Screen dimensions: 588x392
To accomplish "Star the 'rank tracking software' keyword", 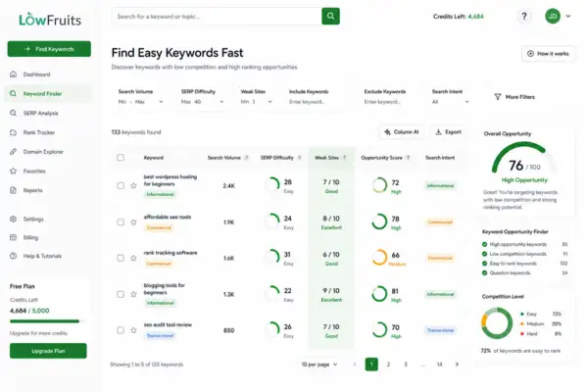I will coord(133,258).
